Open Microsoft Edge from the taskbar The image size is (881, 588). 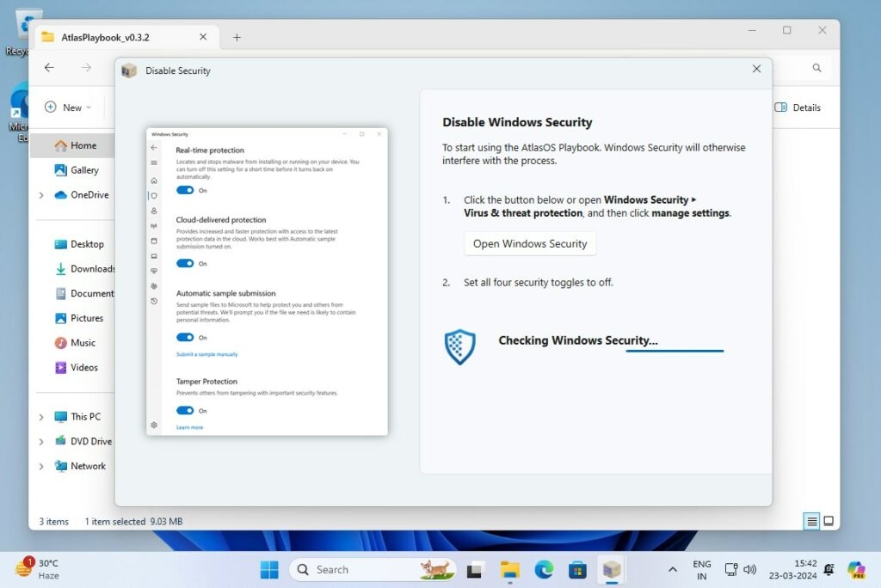pos(544,570)
